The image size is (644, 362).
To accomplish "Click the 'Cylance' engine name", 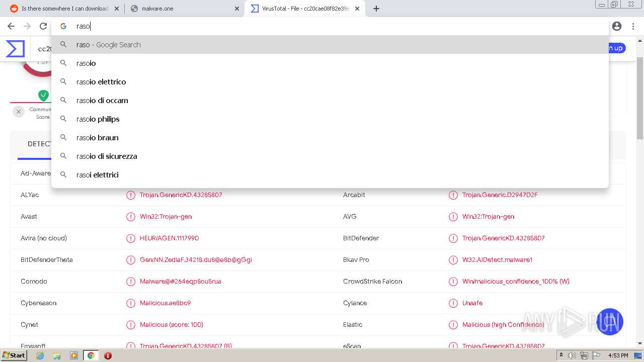I will coord(355,303).
